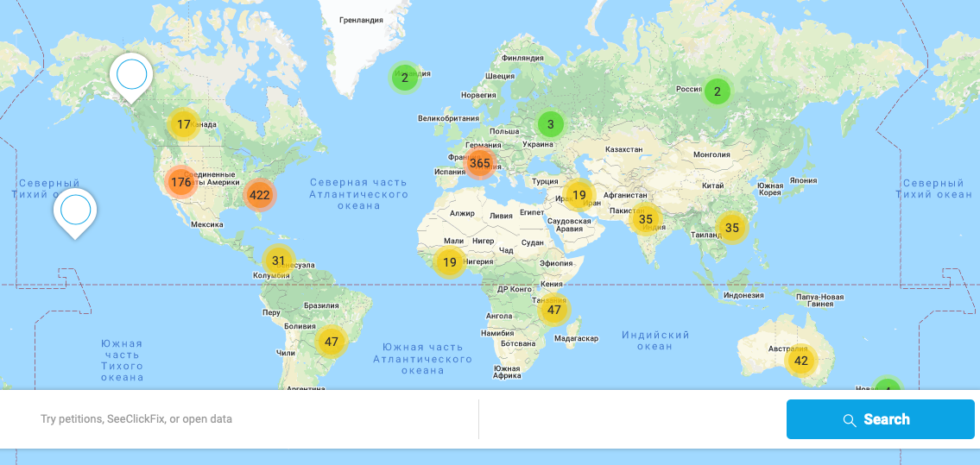980x465 pixels.
Task: Click the 422 cluster over eastern United States
Action: (x=259, y=195)
